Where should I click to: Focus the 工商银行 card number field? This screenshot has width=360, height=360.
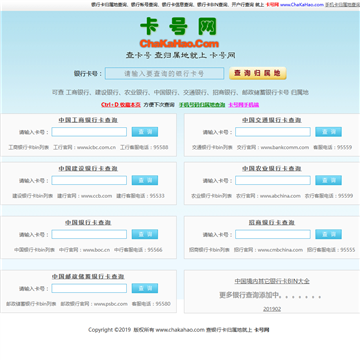point(89,132)
